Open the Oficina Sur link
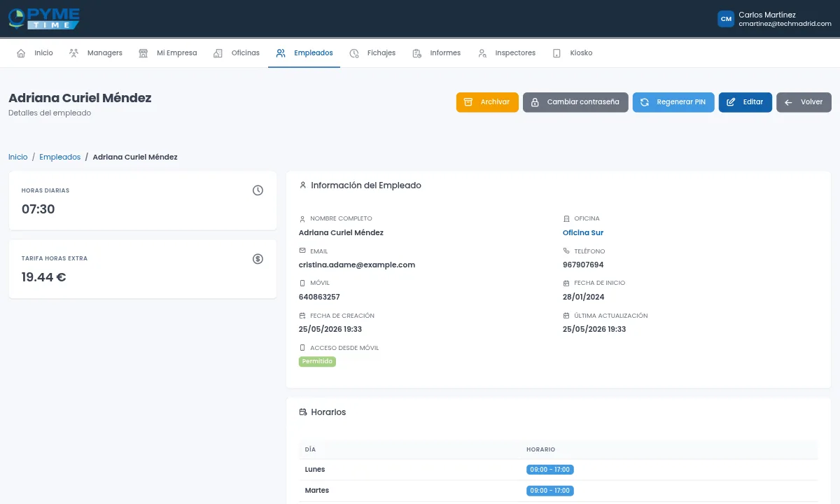This screenshot has height=504, width=840. 583,232
